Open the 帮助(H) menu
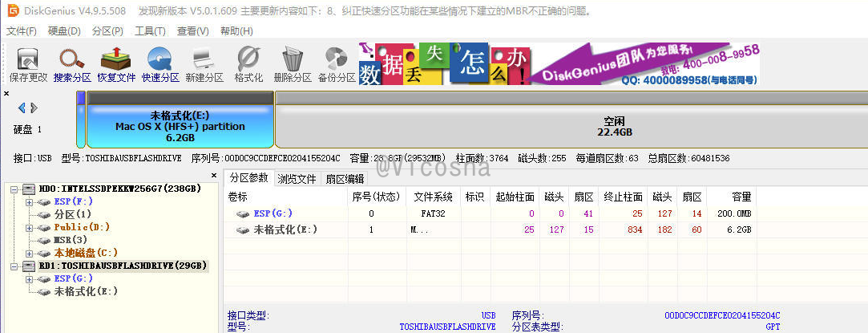This screenshot has height=333, width=868. click(x=236, y=31)
